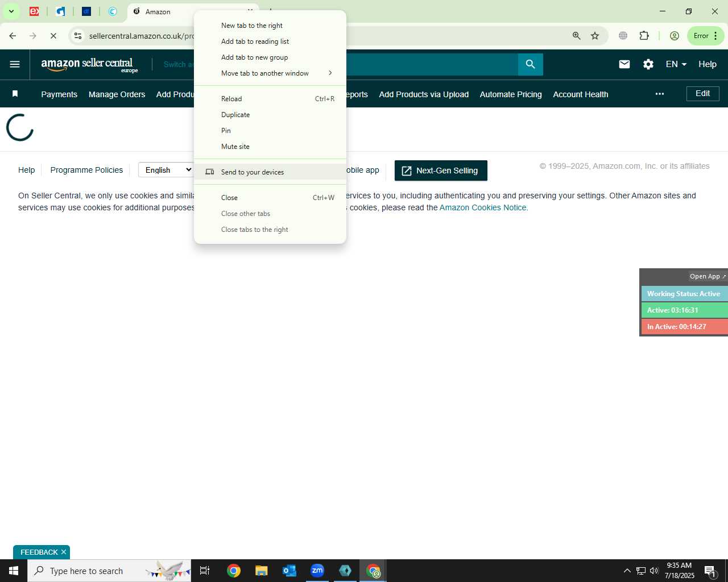This screenshot has width=728, height=582.
Task: Click the browser back arrow
Action: pyautogui.click(x=13, y=36)
